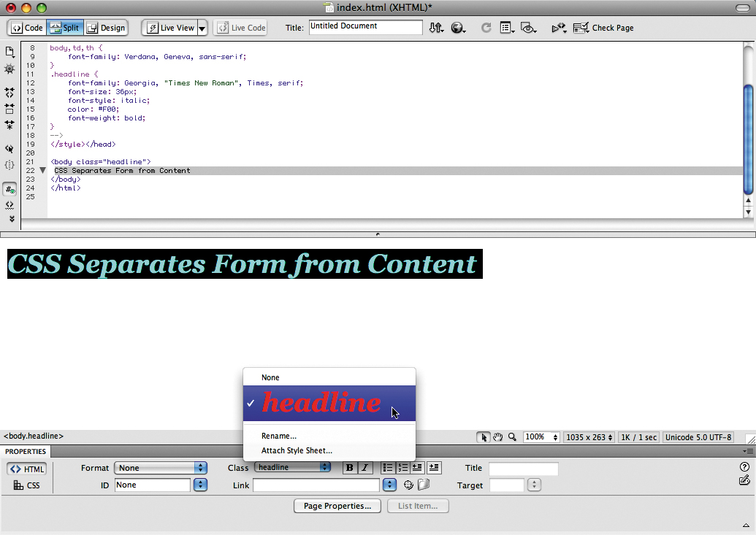Open the Target dropdown in Properties panel
The width and height of the screenshot is (756, 535).
click(x=533, y=485)
